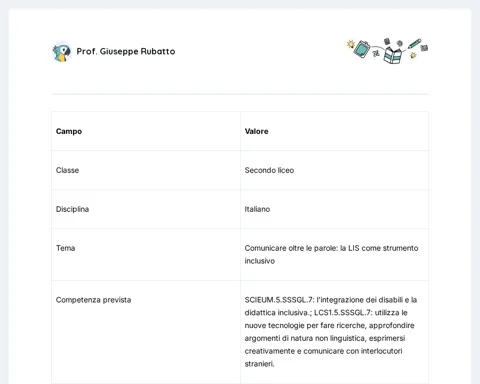Click the parrot avatar icon
Screen dimensions: 480x384
pos(62,52)
